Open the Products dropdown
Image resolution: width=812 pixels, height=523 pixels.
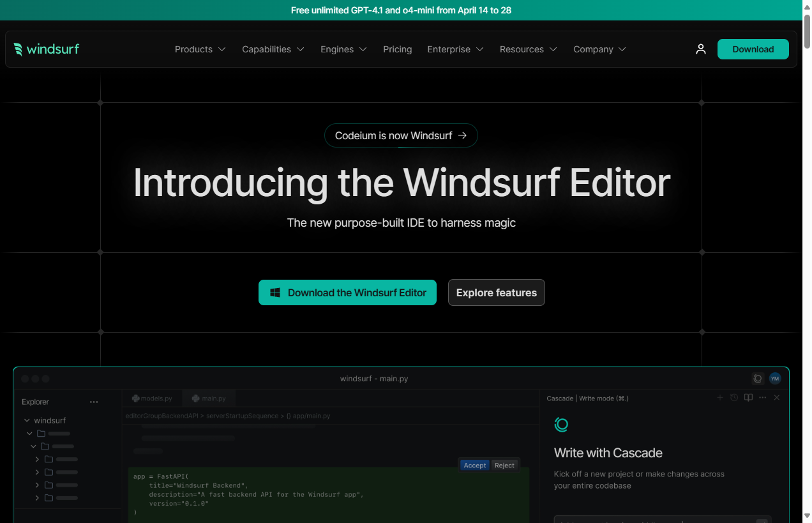pyautogui.click(x=200, y=49)
